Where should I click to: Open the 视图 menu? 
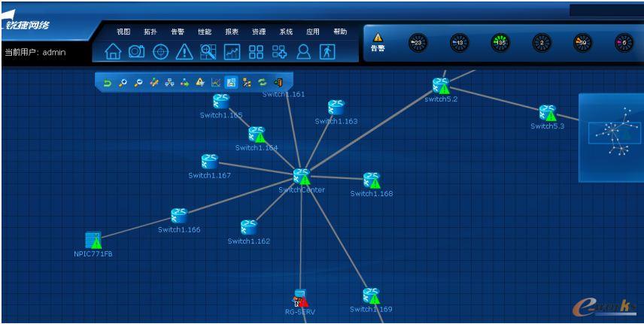pos(123,32)
